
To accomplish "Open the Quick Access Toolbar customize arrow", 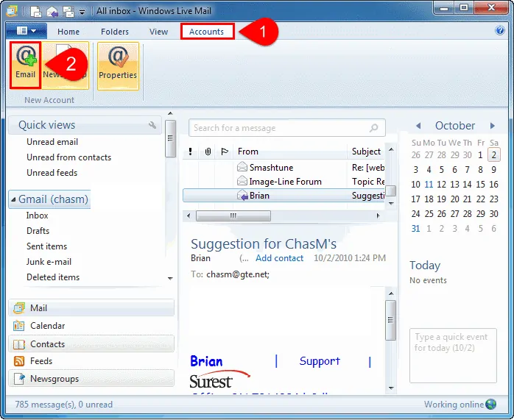I will [x=81, y=12].
